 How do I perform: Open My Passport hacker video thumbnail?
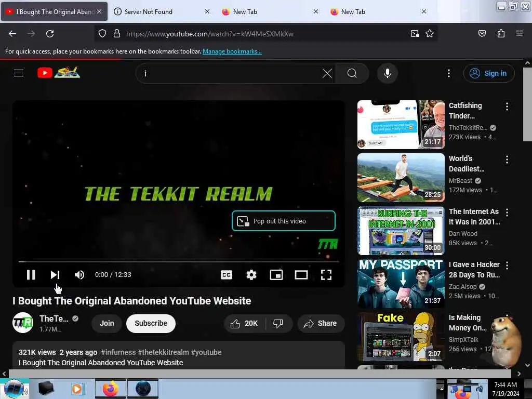401,284
